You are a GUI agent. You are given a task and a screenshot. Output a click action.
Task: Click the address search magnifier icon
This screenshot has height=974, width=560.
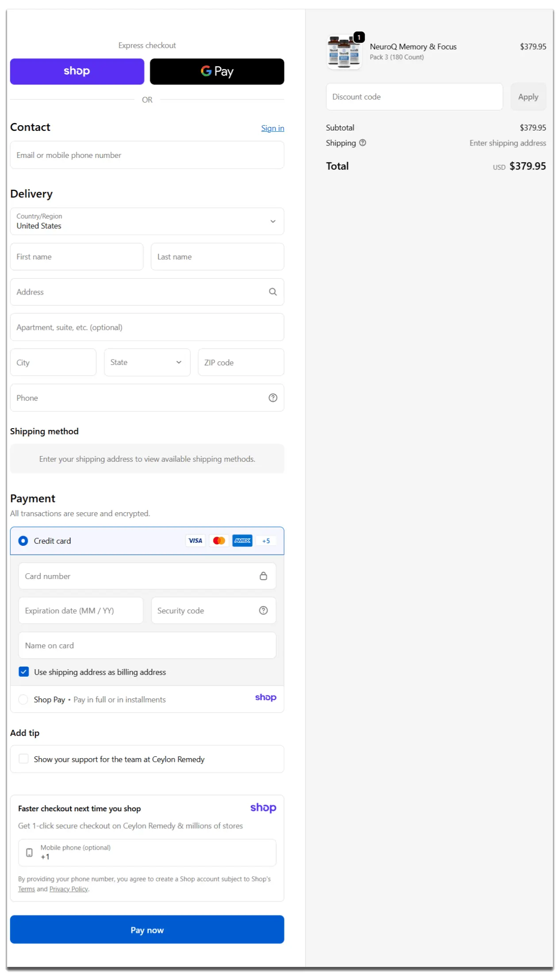pos(273,292)
